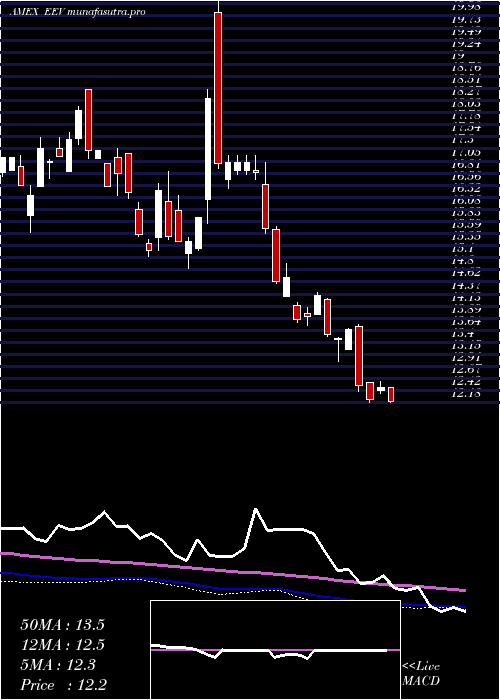This screenshot has width=500, height=700.
Task: Click the 17.54 price axis label
Action: pyautogui.click(x=466, y=128)
